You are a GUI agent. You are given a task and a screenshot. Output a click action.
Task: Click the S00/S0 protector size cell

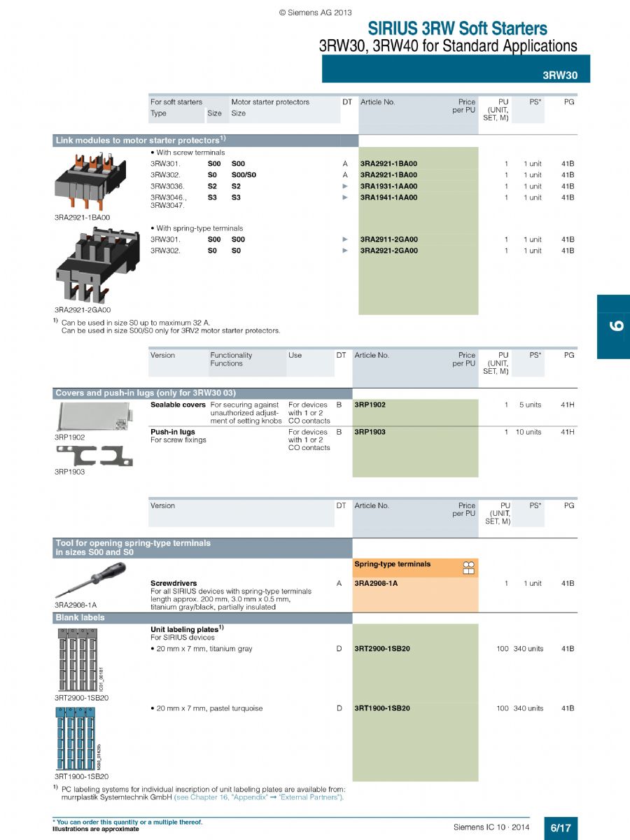pos(244,175)
